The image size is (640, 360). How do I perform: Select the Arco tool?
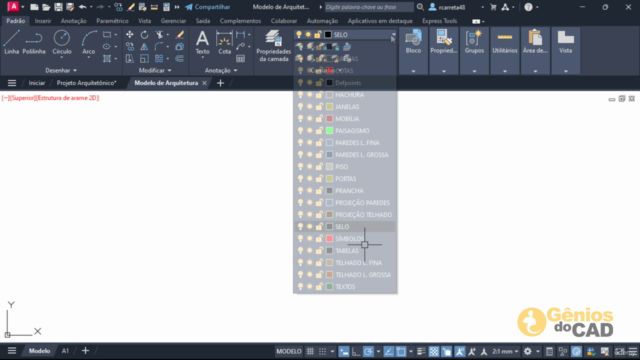click(89, 42)
